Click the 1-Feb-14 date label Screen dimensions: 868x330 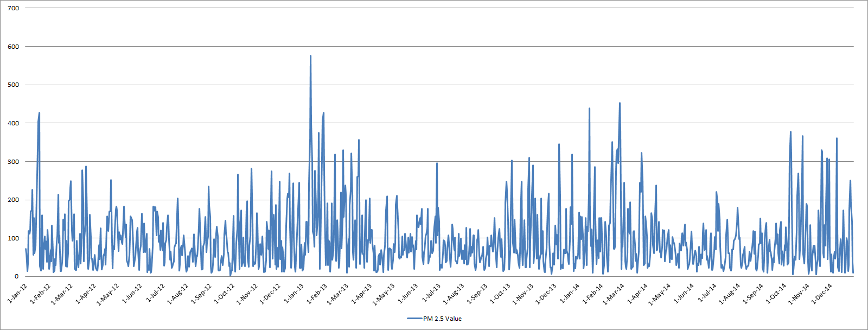[593, 293]
